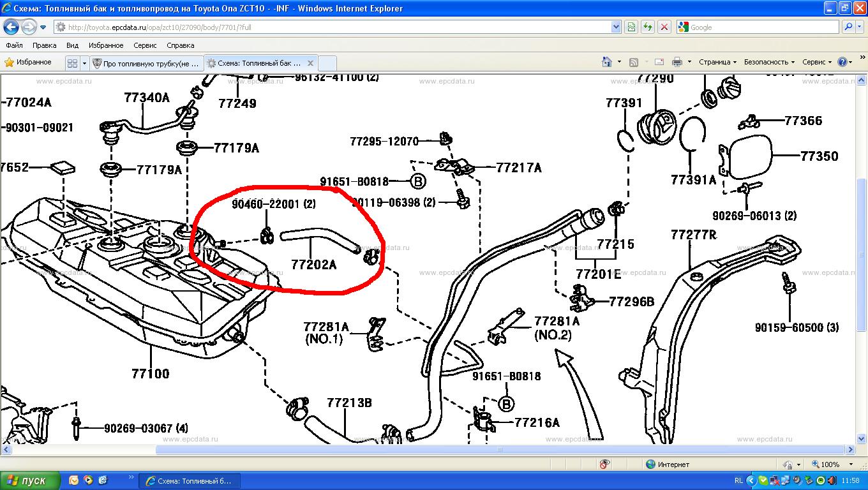
Task: Refresh the page with green arrows icon
Action: [648, 27]
